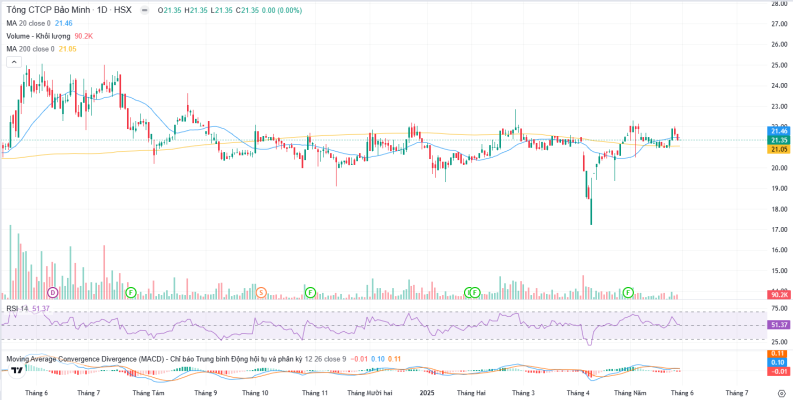Image resolution: width=793 pixels, height=400 pixels.
Task: Open the F marker above Tháng Năm
Action: [x=629, y=292]
